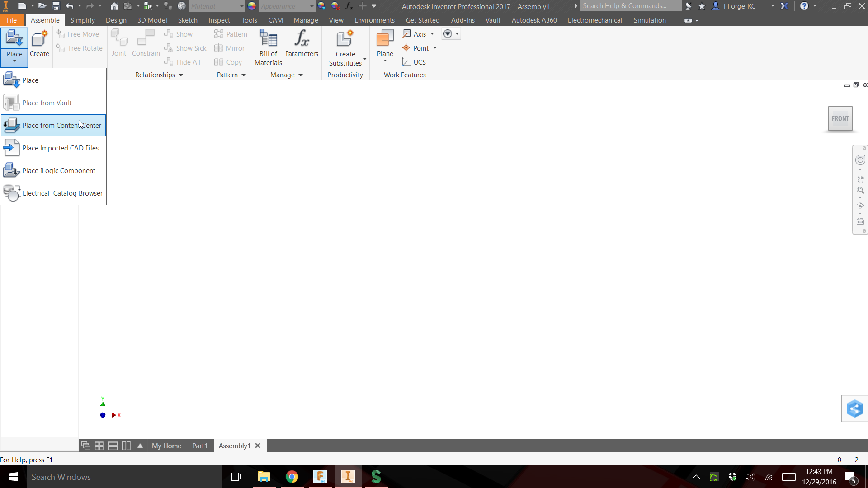
Task: Open Bill of Materials
Action: tap(268, 47)
